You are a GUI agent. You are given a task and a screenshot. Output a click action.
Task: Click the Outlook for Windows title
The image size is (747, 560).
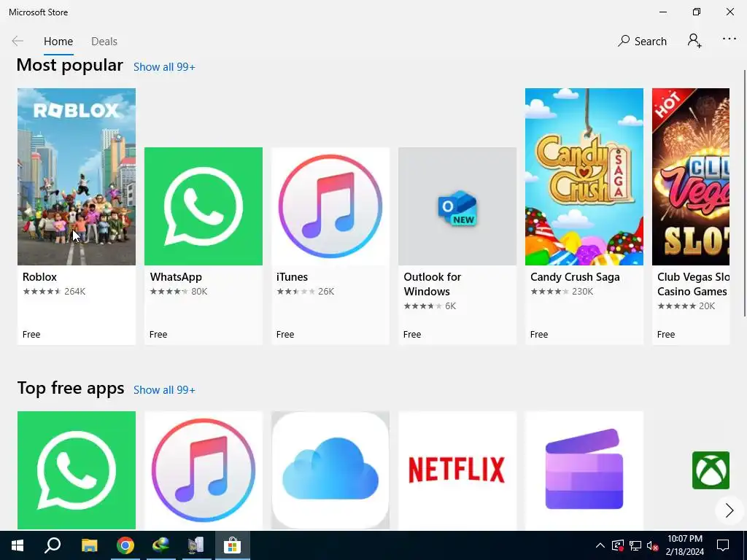[433, 284]
